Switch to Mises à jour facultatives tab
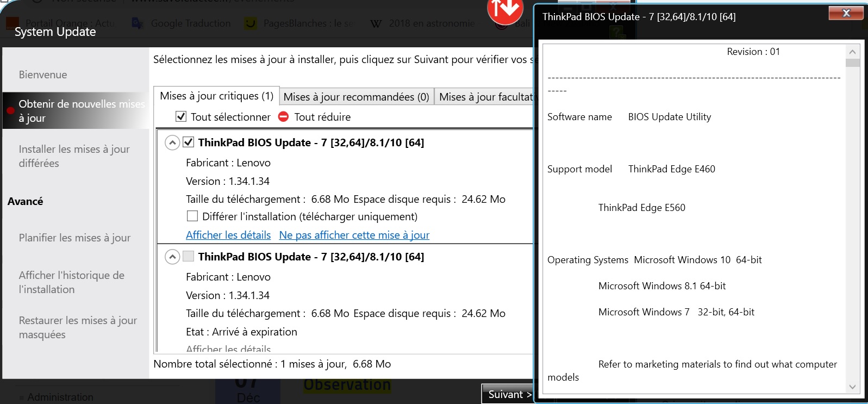This screenshot has width=868, height=404. [485, 97]
